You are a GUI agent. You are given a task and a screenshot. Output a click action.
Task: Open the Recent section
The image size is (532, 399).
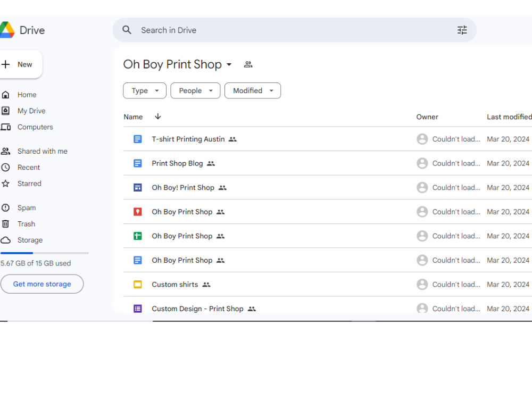pyautogui.click(x=29, y=167)
